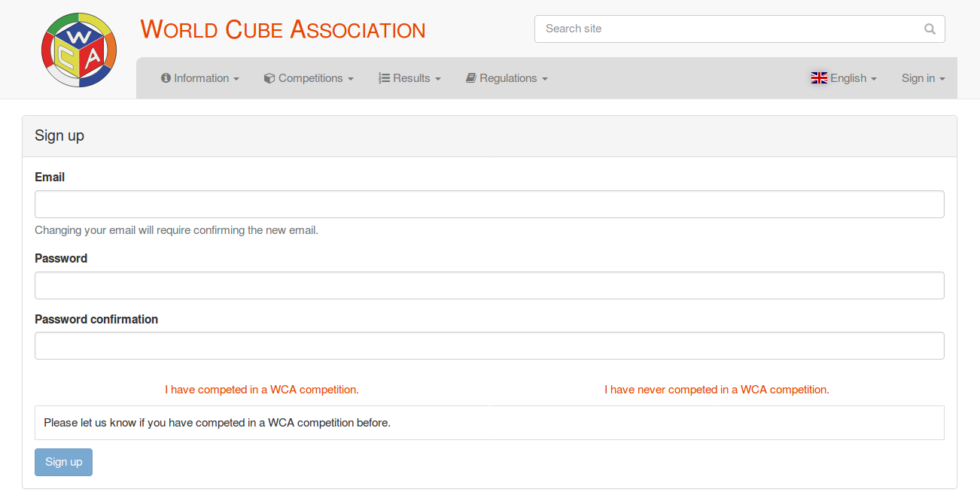Open the Sign in dropdown caret
The height and width of the screenshot is (498, 980).
click(x=942, y=79)
